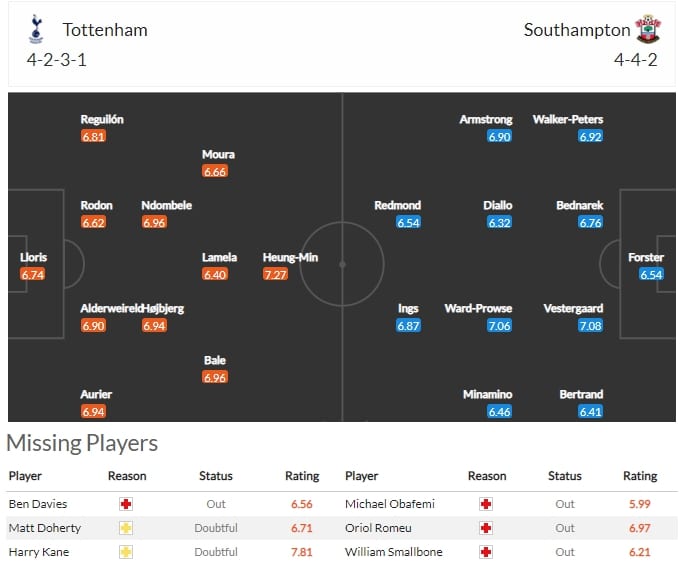Image resolution: width=686 pixels, height=568 pixels.
Task: Click the Harry Kane row name
Action: [39, 552]
